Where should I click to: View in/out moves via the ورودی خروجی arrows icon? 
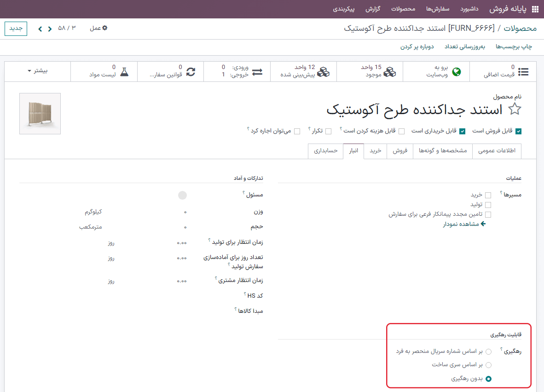[258, 71]
